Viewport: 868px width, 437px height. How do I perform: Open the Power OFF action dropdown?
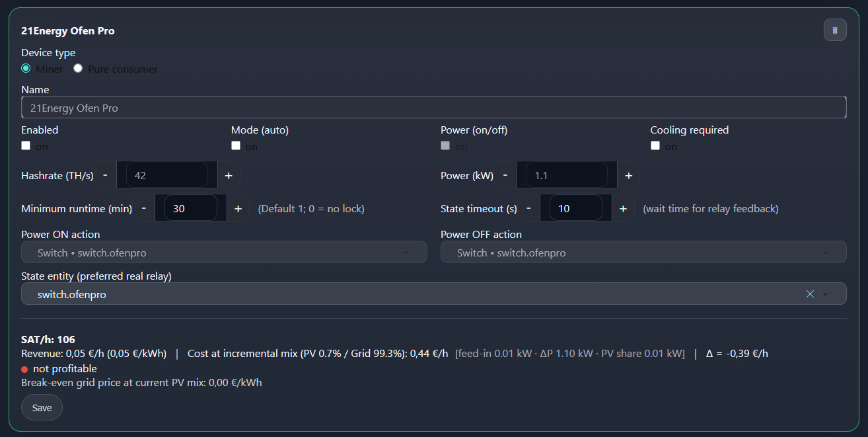[643, 253]
